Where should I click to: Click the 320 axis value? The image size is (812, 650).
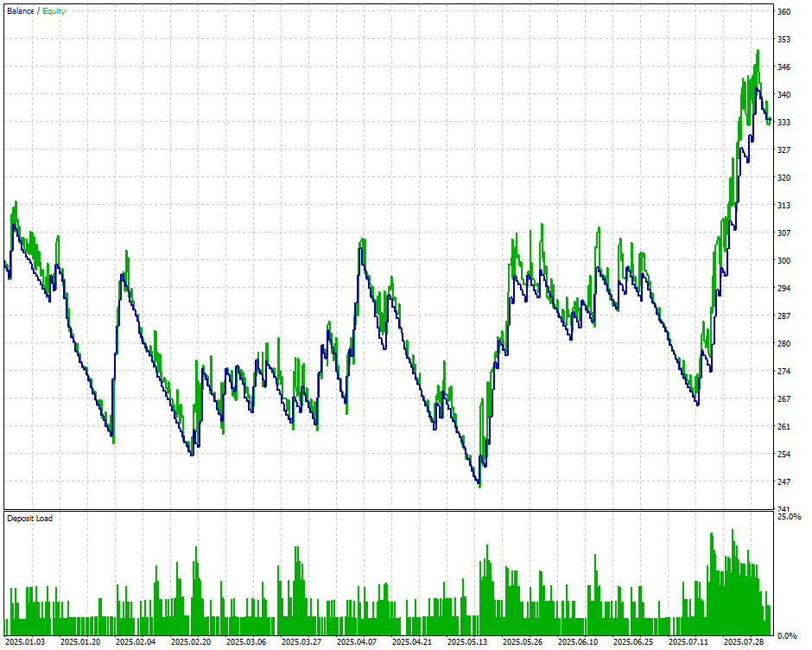(784, 177)
